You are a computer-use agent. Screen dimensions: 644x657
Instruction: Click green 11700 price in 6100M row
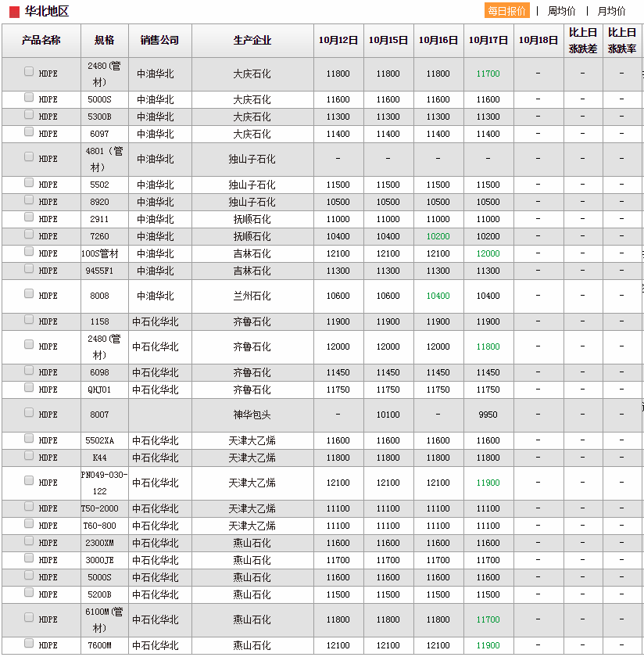(488, 619)
